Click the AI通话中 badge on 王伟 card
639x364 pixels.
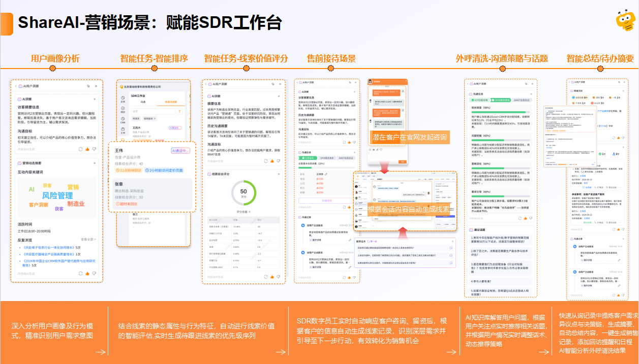(x=180, y=150)
